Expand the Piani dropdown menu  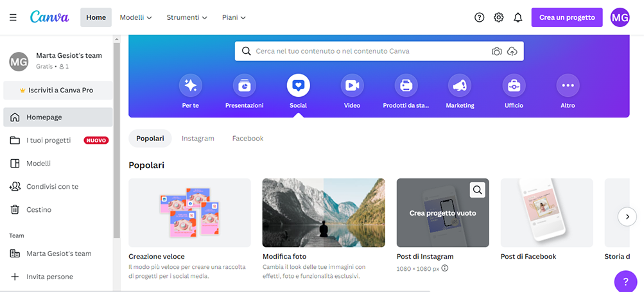(x=234, y=17)
